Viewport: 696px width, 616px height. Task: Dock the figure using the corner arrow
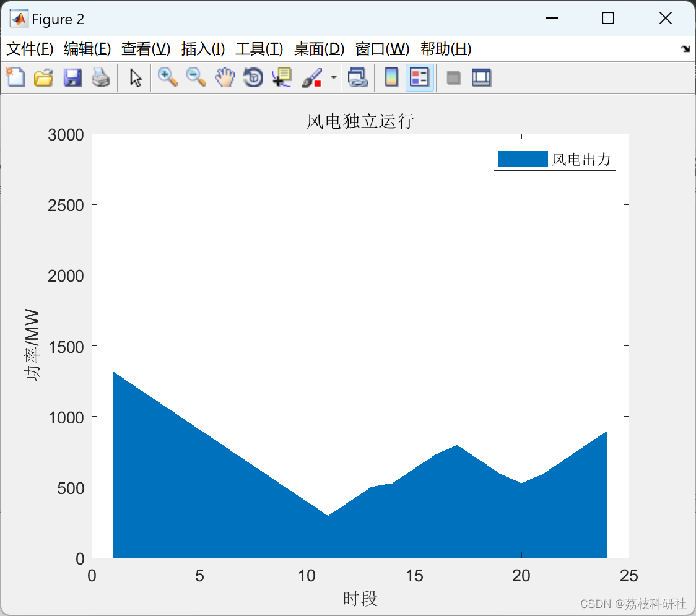(685, 48)
